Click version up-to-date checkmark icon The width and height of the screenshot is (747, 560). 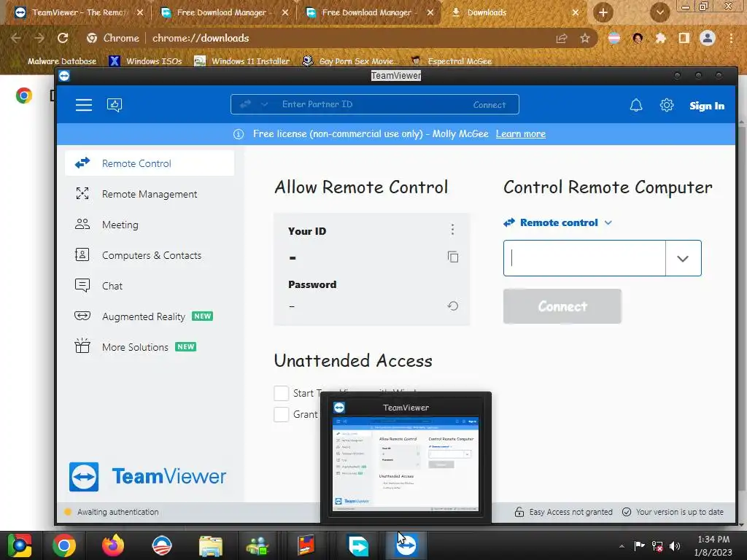click(627, 512)
